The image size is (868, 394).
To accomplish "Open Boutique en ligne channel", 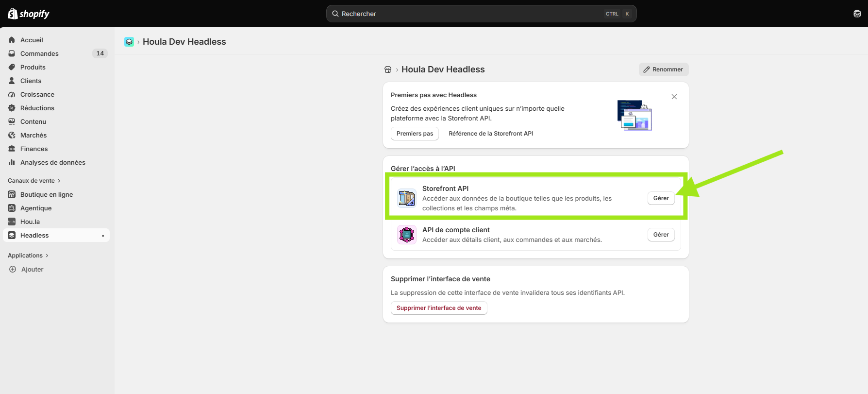I will click(56, 194).
